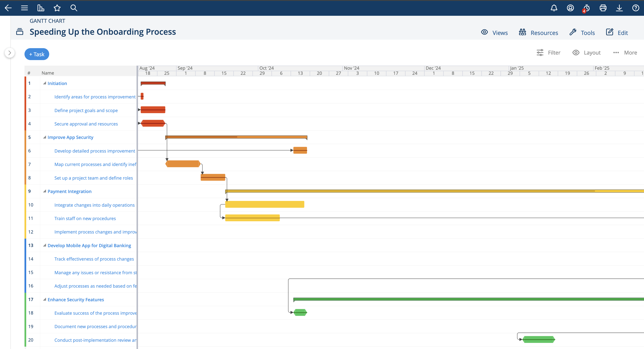Image resolution: width=644 pixels, height=349 pixels.
Task: Open the hamburger menu
Action: click(x=24, y=8)
